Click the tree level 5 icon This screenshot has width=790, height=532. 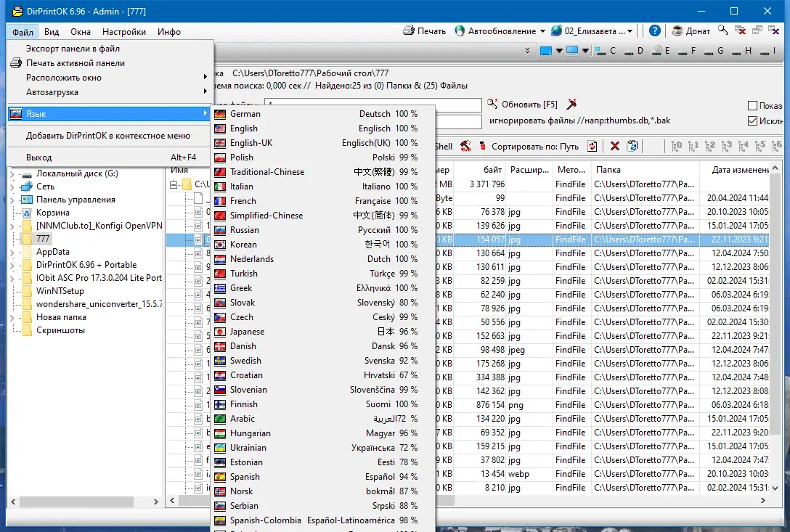pyautogui.click(x=760, y=146)
